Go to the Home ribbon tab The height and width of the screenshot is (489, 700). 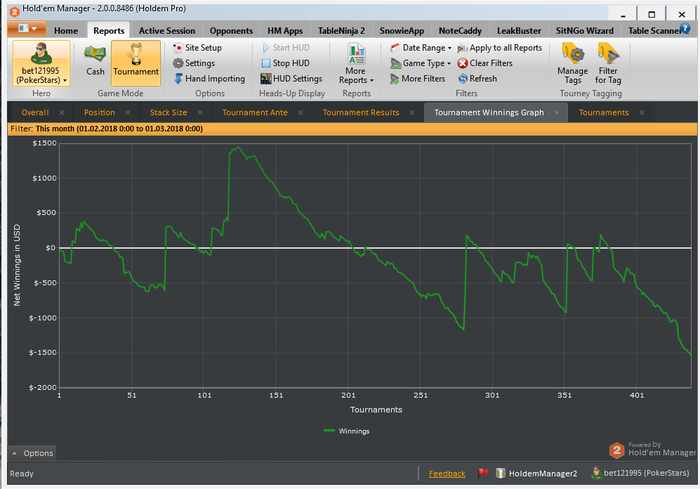66,31
